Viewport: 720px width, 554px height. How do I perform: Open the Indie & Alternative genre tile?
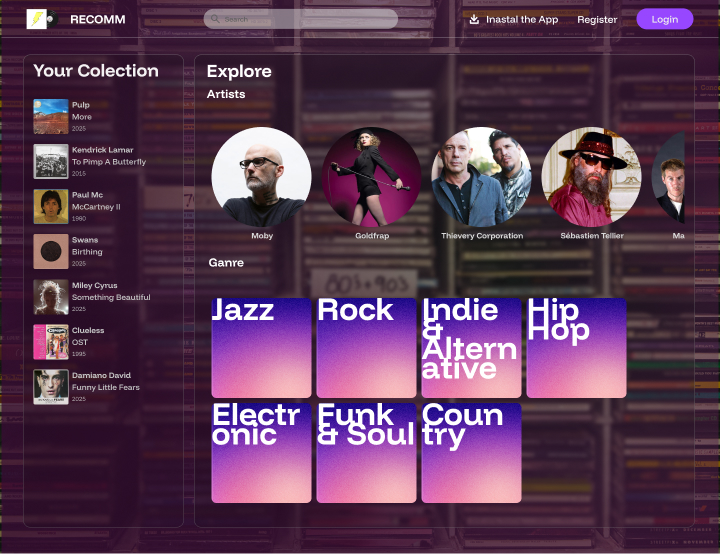[472, 348]
